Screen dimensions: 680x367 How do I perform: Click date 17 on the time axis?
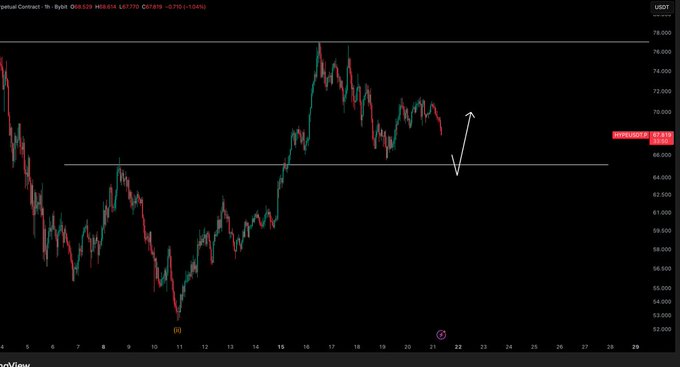pos(332,347)
